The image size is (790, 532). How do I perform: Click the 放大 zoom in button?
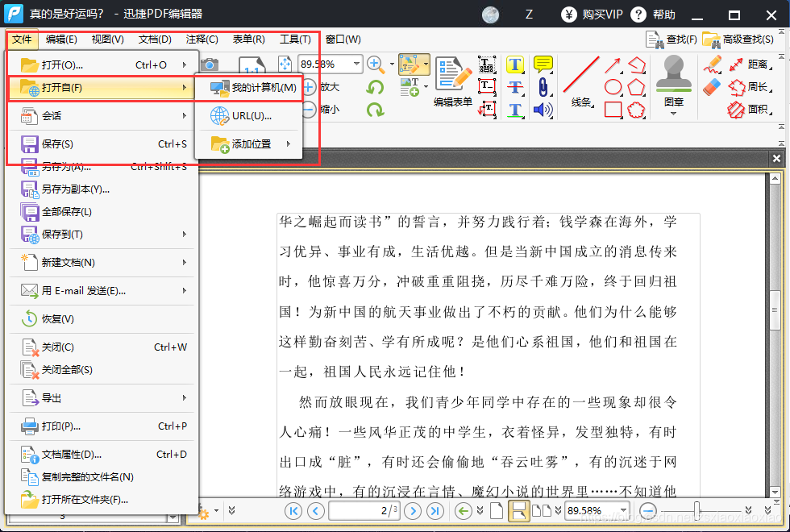coord(322,87)
